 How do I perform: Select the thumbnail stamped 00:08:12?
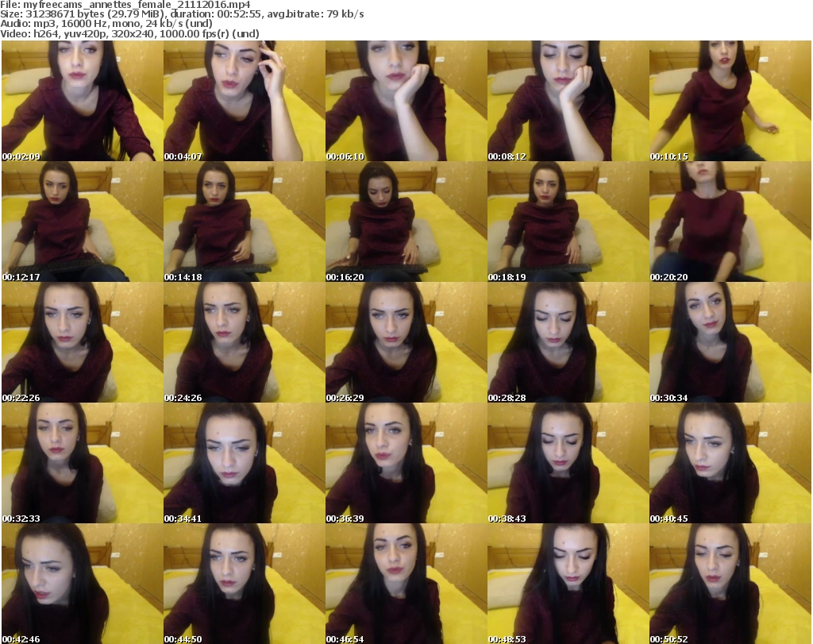click(568, 101)
